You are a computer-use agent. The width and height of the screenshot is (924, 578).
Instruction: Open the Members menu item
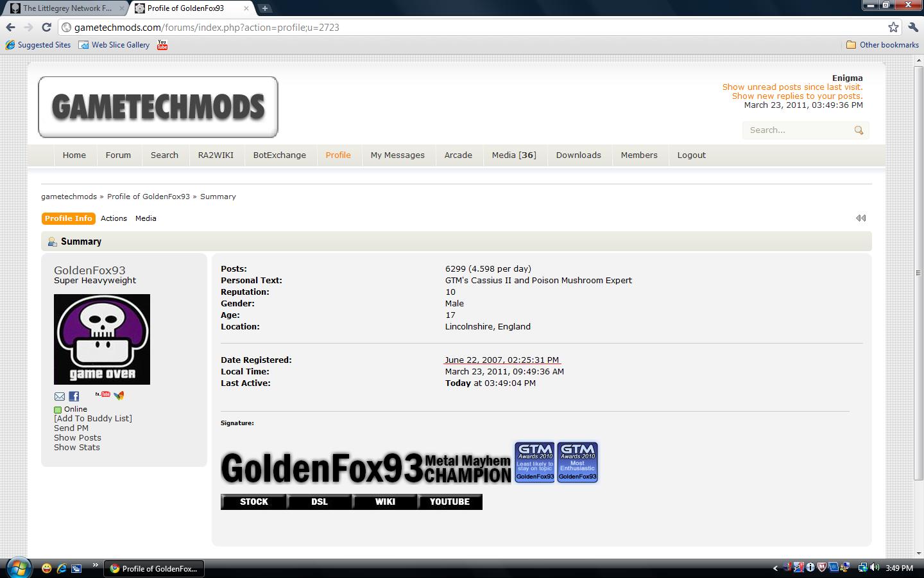click(x=639, y=155)
